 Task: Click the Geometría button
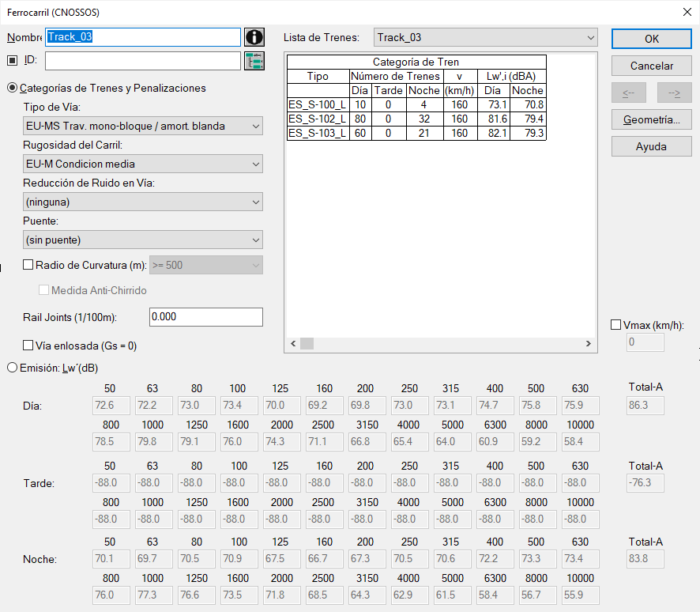[651, 119]
